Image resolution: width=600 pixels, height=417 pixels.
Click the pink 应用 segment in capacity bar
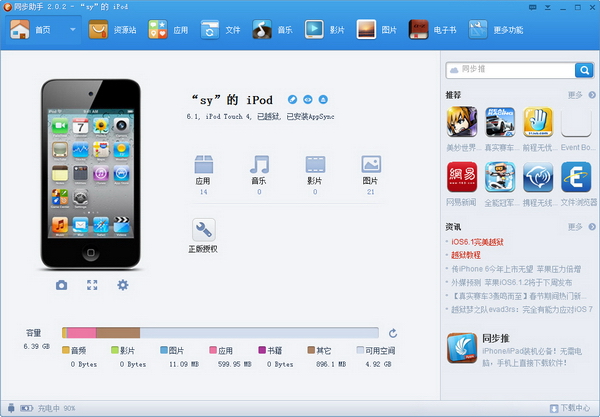(x=82, y=333)
